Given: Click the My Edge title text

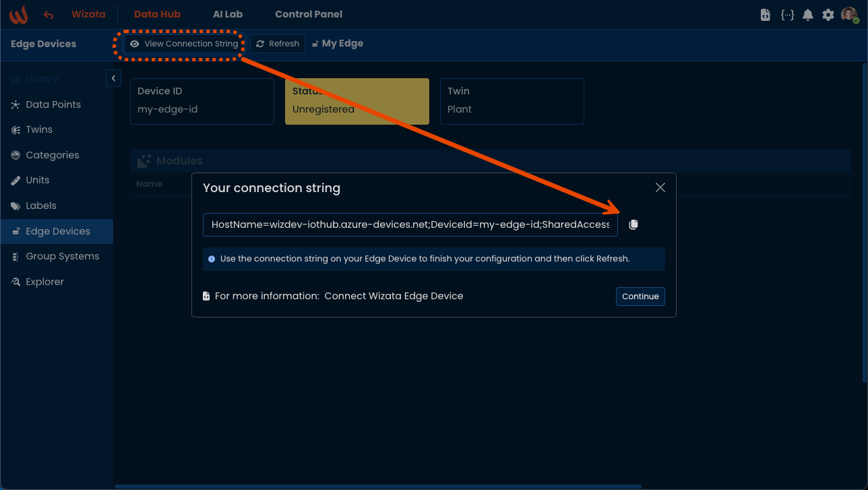Looking at the screenshot, I should pyautogui.click(x=342, y=44).
